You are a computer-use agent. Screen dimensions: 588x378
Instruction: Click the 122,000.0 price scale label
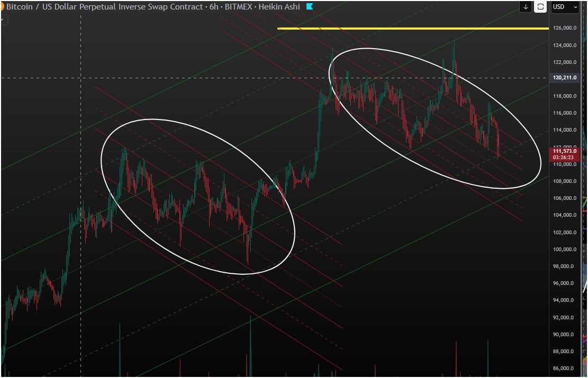[x=564, y=62]
